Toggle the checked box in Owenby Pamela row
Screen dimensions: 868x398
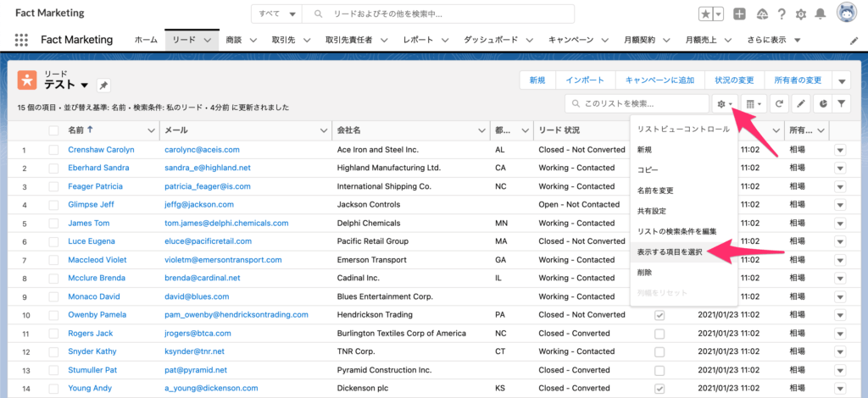click(659, 315)
